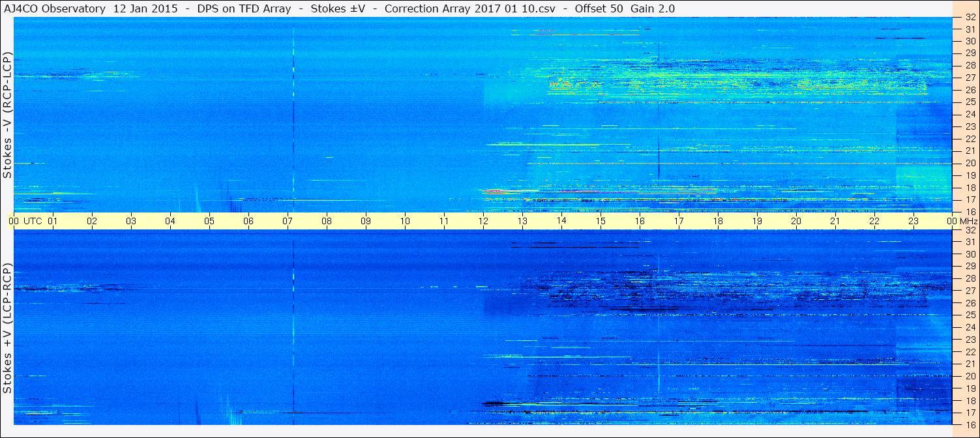Select the 15 hour marker on time axis
The height and width of the screenshot is (438, 980).
point(601,221)
